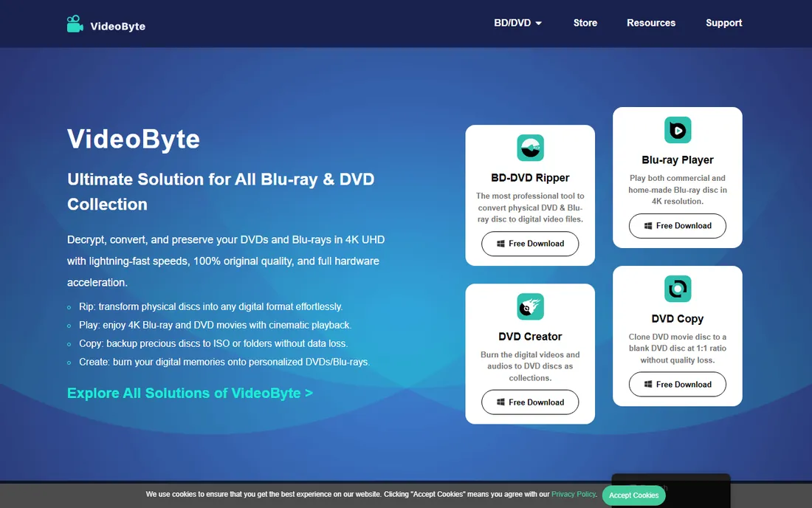The height and width of the screenshot is (508, 812).
Task: Click the 'Rip: transform physical discs' bullet
Action: (210, 306)
